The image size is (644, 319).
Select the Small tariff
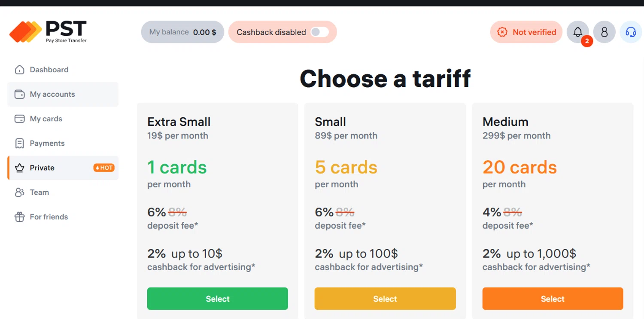(x=385, y=299)
